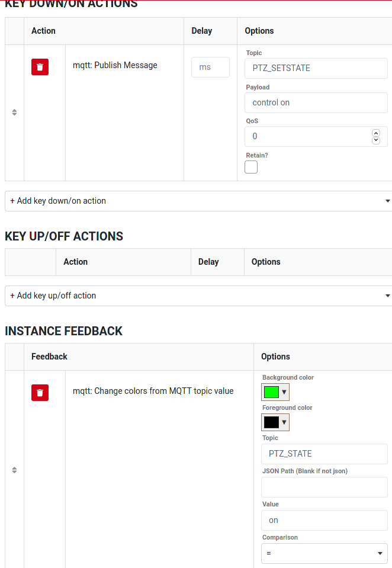The width and height of the screenshot is (392, 568).
Task: Decrease the QoS value
Action: [376, 140]
